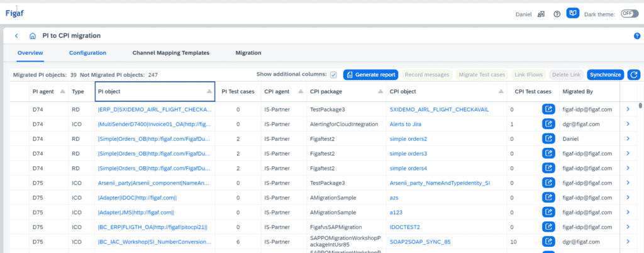Expand details arrow for SOAP2SOAP_SYNC_85 row

click(x=628, y=242)
